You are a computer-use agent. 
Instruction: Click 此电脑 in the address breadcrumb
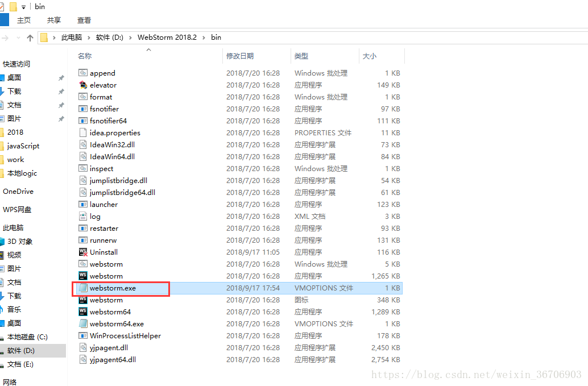coord(72,38)
